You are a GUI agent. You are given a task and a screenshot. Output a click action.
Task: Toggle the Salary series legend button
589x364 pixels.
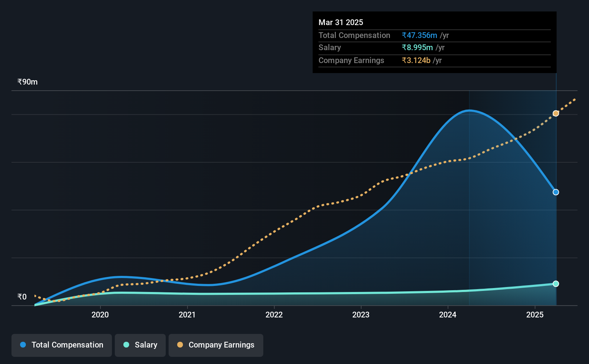[x=140, y=345]
